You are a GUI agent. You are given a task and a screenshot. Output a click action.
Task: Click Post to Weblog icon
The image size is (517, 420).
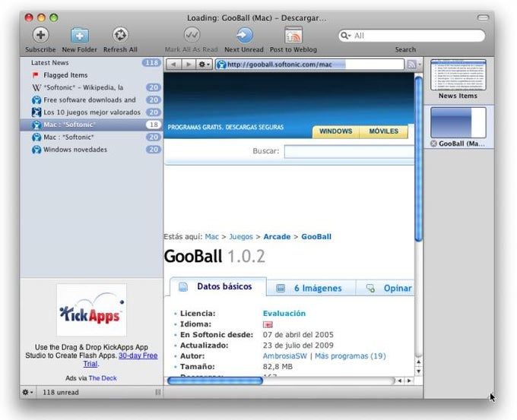tap(293, 35)
